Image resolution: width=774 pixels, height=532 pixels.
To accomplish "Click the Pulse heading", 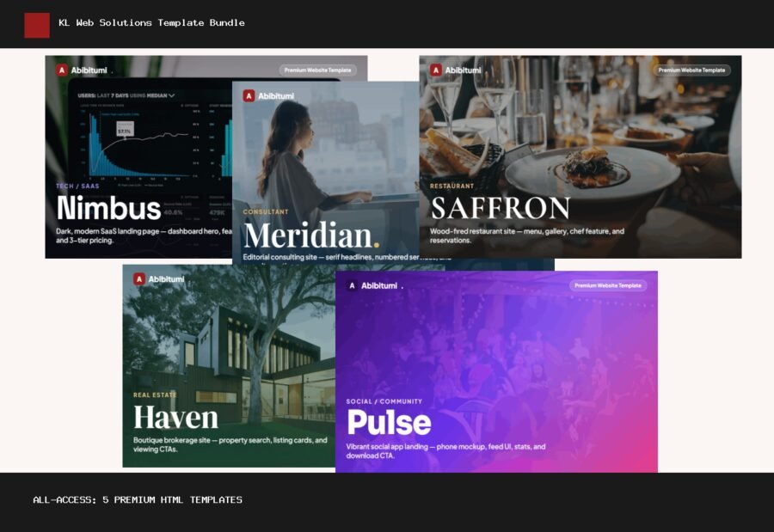I will click(x=389, y=423).
